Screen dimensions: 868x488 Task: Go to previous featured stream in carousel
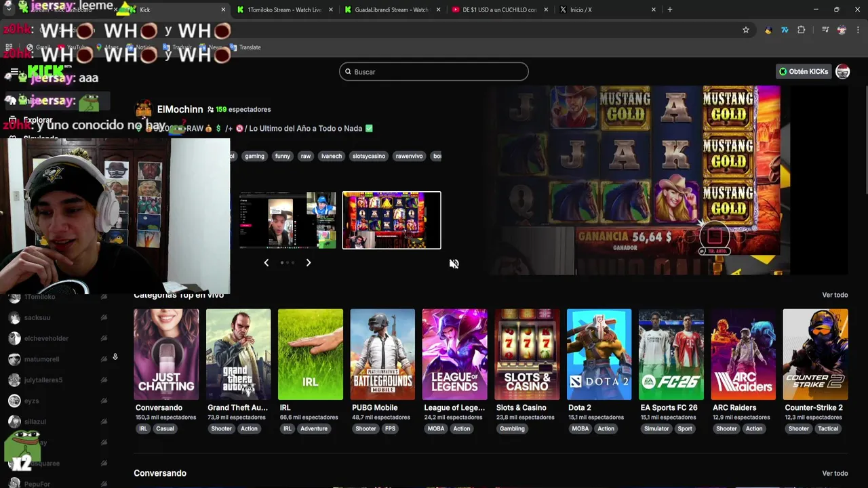[266, 262]
